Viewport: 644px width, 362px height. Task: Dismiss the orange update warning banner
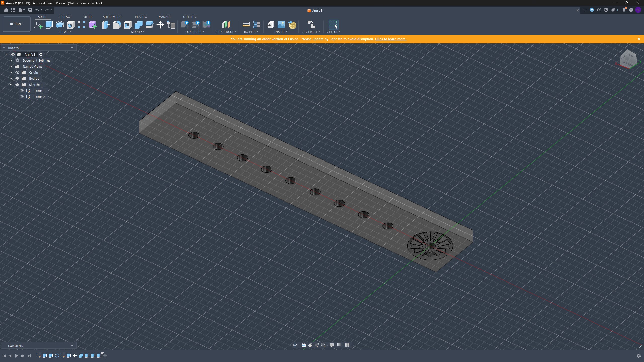[x=639, y=39]
